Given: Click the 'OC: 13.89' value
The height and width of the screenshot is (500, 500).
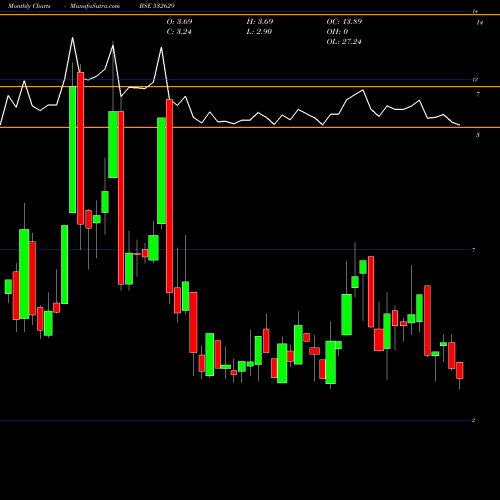Looking at the screenshot, I should (x=344, y=22).
